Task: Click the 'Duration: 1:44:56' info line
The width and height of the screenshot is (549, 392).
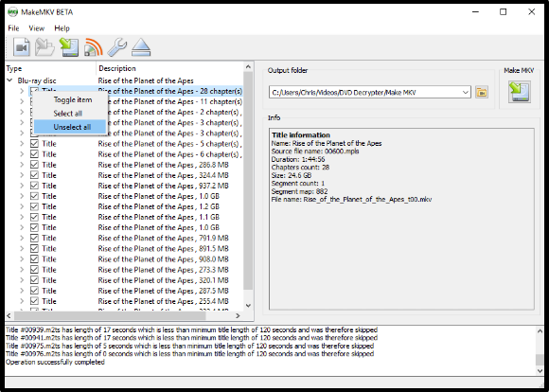Action: click(298, 159)
